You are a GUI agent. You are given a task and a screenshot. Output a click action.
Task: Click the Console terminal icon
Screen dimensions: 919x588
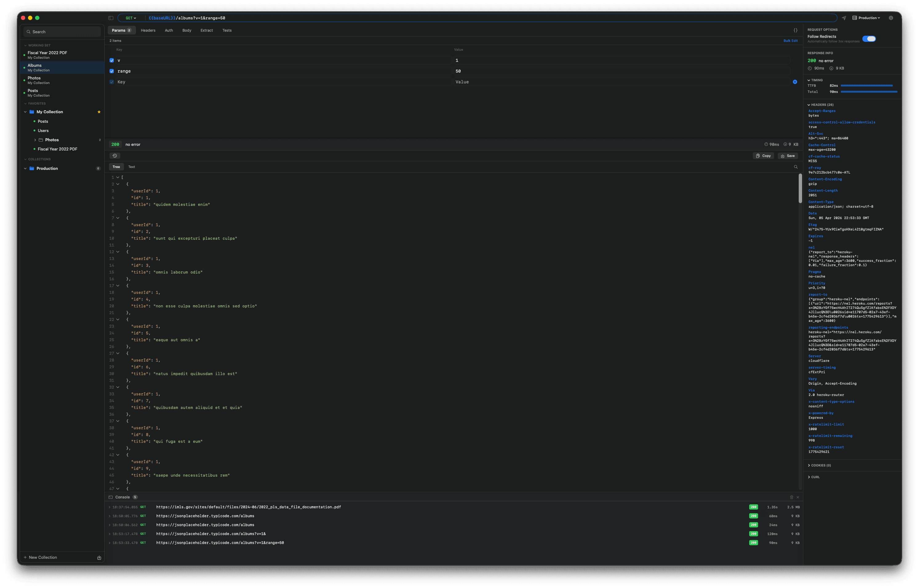tap(111, 497)
